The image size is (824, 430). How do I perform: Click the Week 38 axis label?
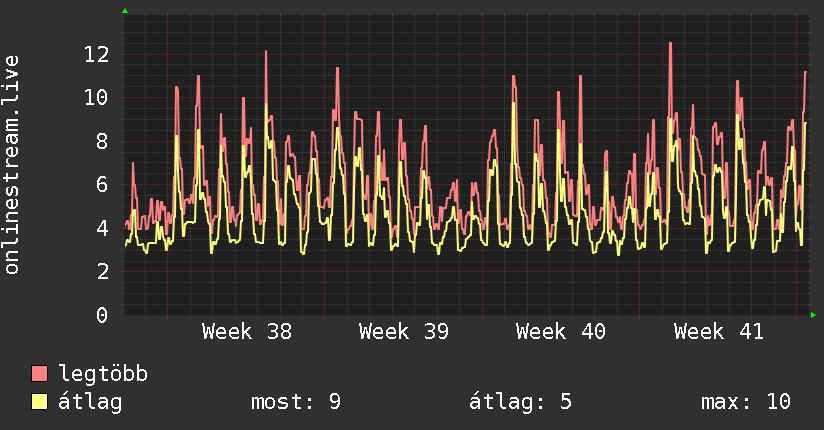click(246, 332)
